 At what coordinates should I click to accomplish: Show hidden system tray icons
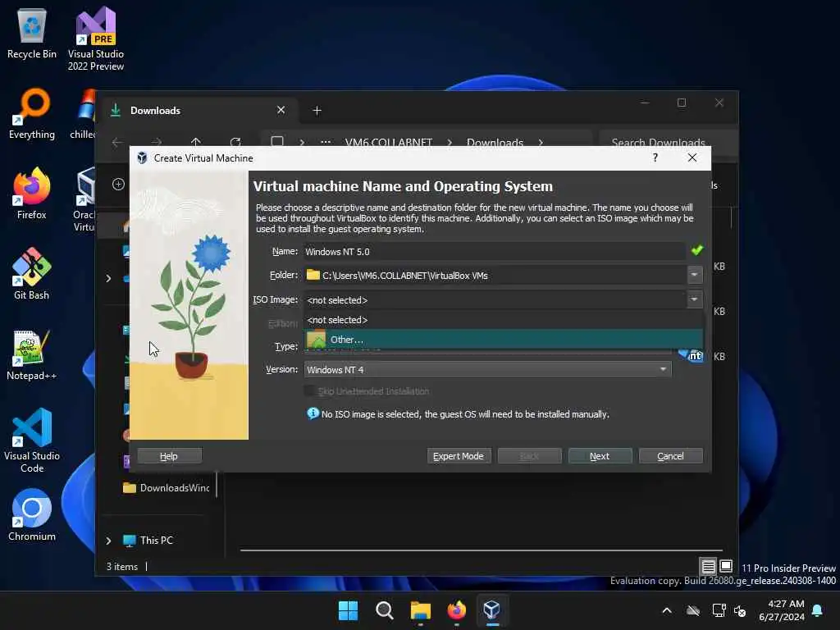(667, 610)
